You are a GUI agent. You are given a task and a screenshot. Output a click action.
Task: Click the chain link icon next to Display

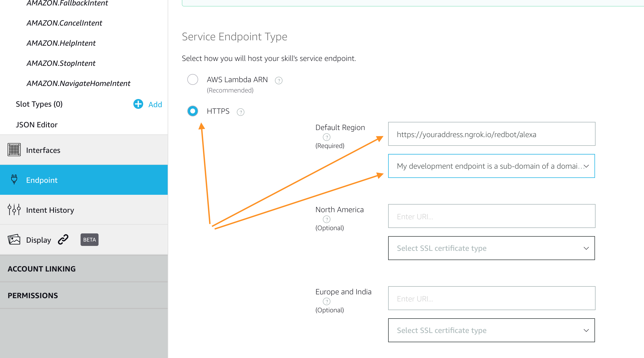point(63,240)
